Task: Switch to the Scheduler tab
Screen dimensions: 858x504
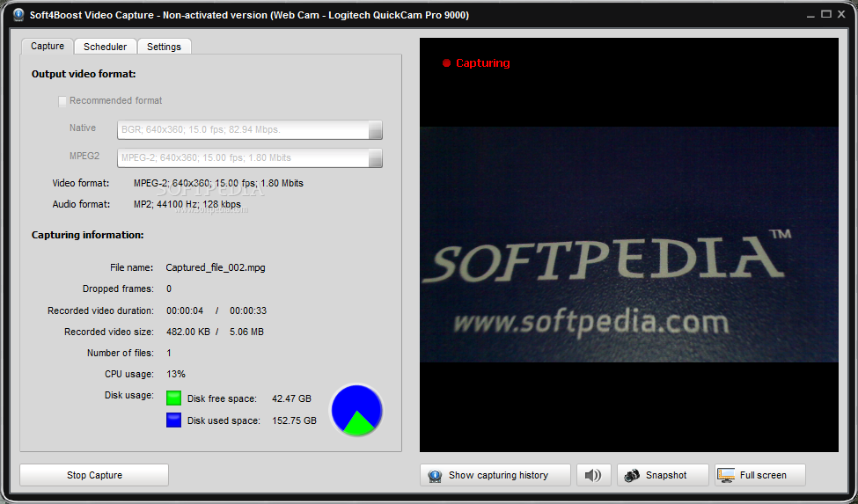Action: (x=105, y=47)
